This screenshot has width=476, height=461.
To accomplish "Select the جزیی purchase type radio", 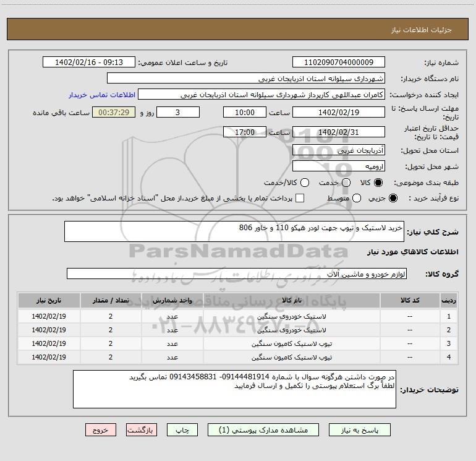I will click(x=393, y=198).
